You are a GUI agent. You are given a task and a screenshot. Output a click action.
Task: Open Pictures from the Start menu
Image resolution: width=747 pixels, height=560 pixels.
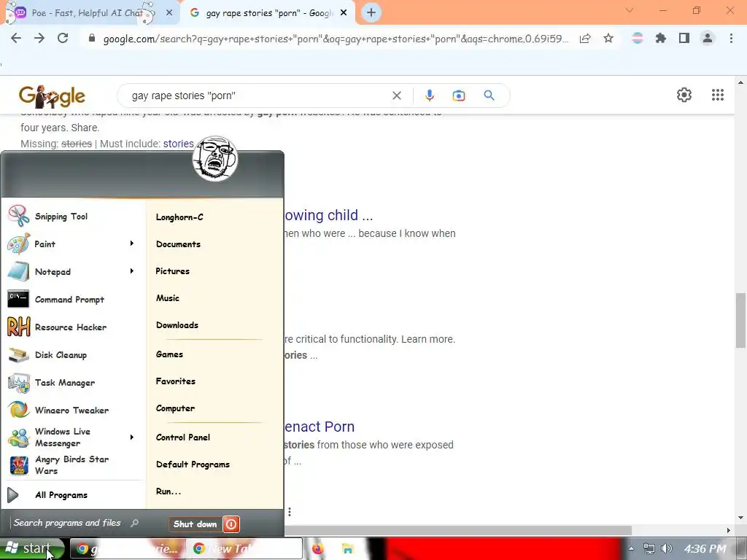[172, 271]
